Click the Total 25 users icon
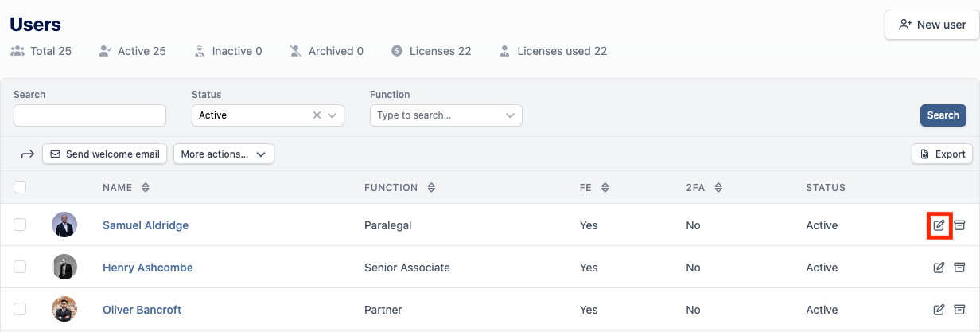Image resolution: width=980 pixels, height=332 pixels. coord(17,51)
